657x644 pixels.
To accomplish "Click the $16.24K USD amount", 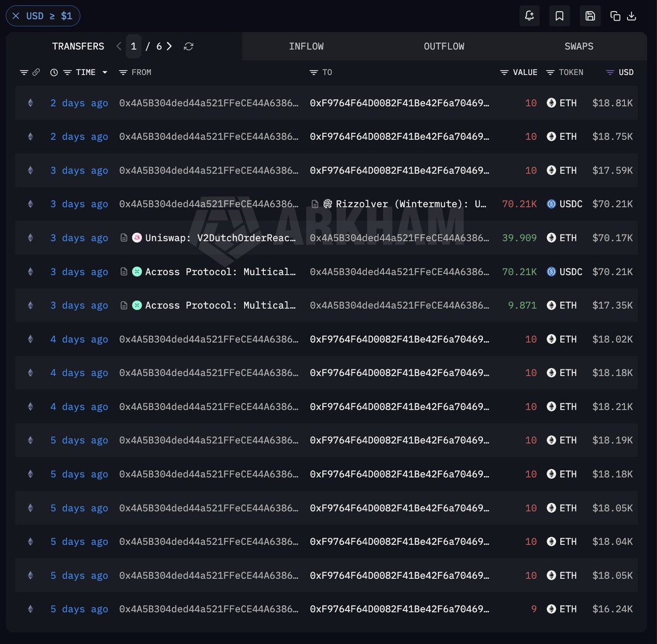I will [613, 609].
